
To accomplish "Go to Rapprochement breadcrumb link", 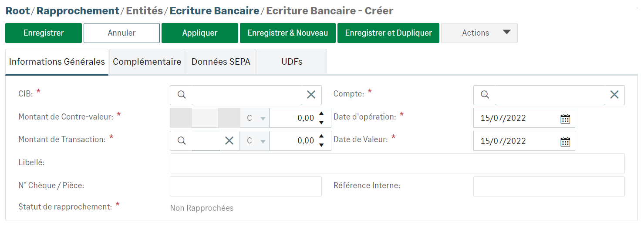I will pos(78,11).
